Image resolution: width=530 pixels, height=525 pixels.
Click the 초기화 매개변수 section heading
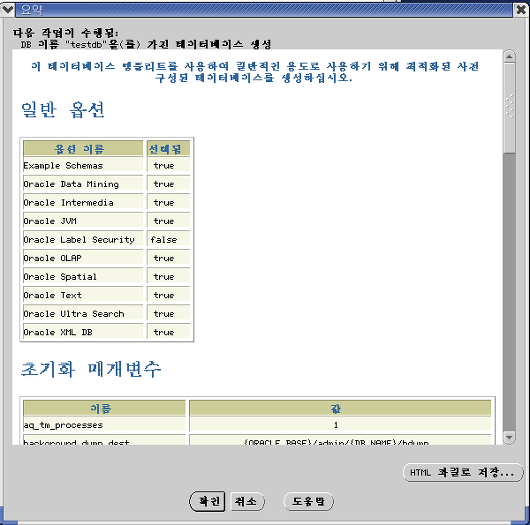(x=91, y=369)
